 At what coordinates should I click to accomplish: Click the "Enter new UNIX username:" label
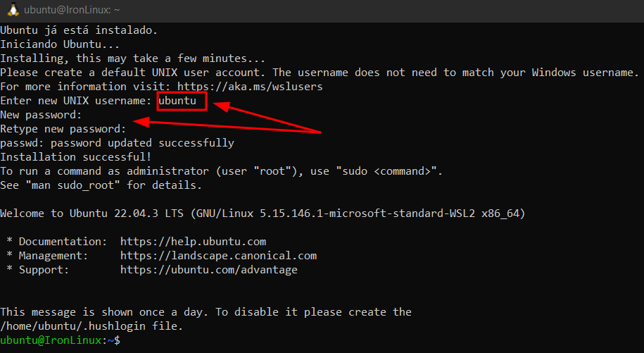click(x=75, y=101)
